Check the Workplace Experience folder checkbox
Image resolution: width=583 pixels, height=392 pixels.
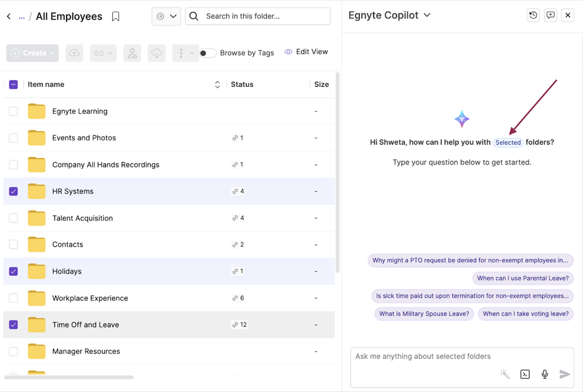(x=13, y=298)
